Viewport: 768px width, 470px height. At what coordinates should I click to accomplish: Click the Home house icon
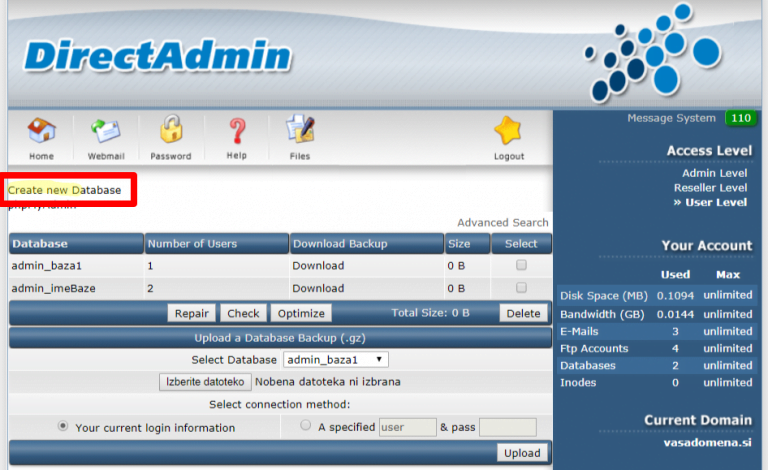[42, 131]
